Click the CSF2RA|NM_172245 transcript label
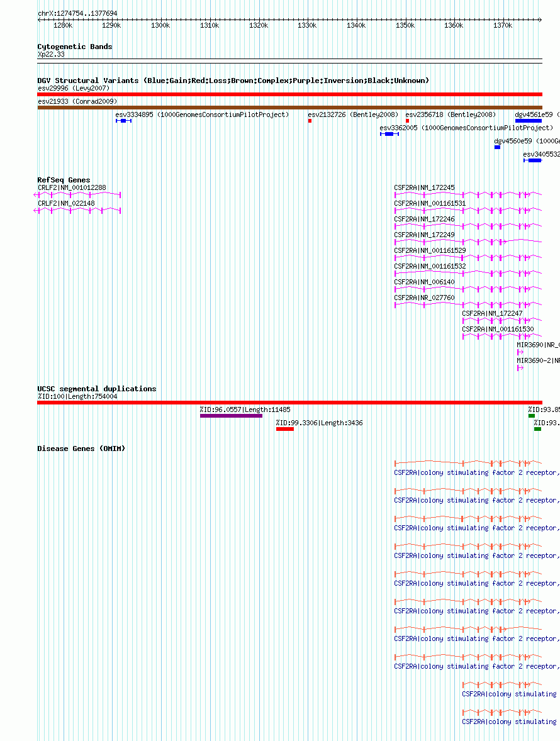Image resolution: width=560 pixels, height=741 pixels. pos(424,187)
